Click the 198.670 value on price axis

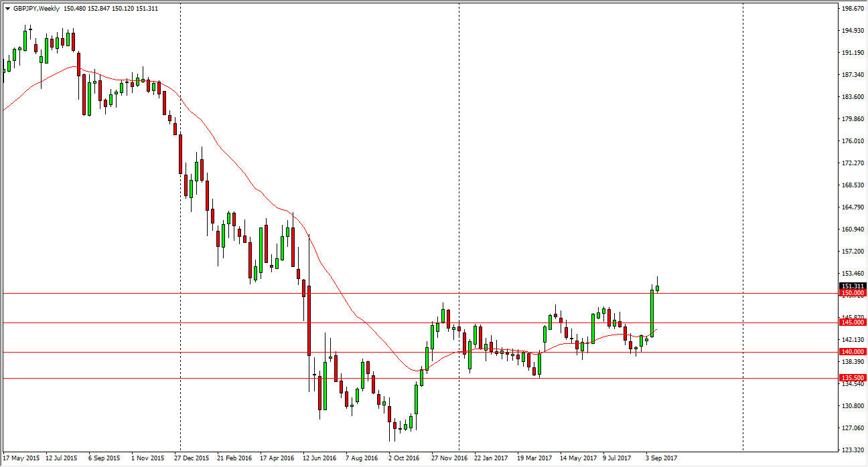tap(853, 9)
